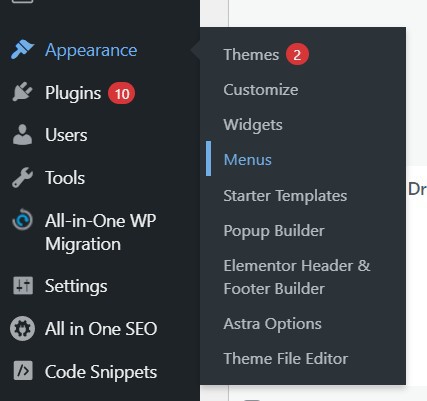Select Themes in the Appearance submenu

(x=251, y=55)
